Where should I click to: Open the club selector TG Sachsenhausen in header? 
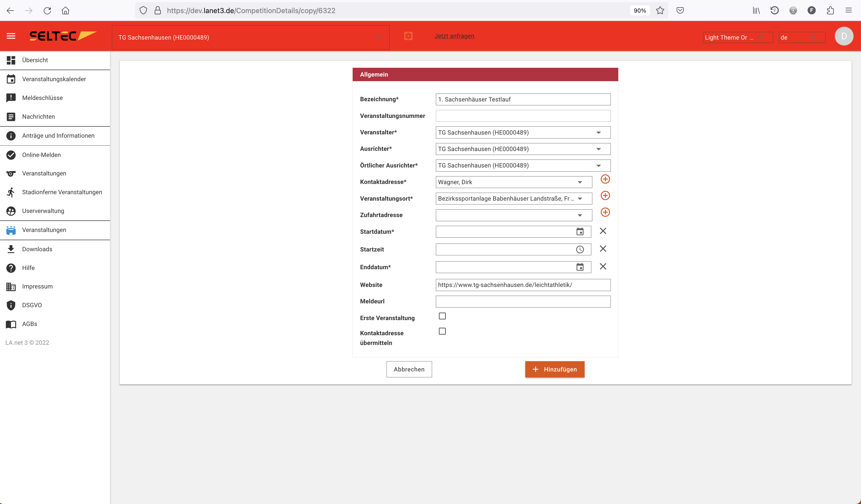tap(251, 37)
